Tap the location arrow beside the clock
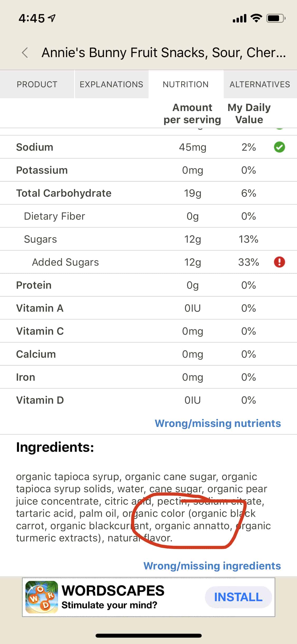297x644 pixels. pos(52,18)
